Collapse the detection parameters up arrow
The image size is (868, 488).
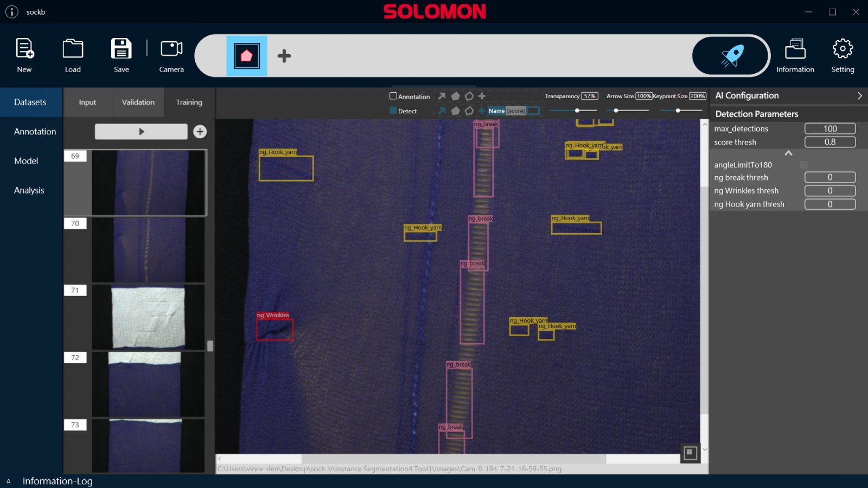(788, 153)
